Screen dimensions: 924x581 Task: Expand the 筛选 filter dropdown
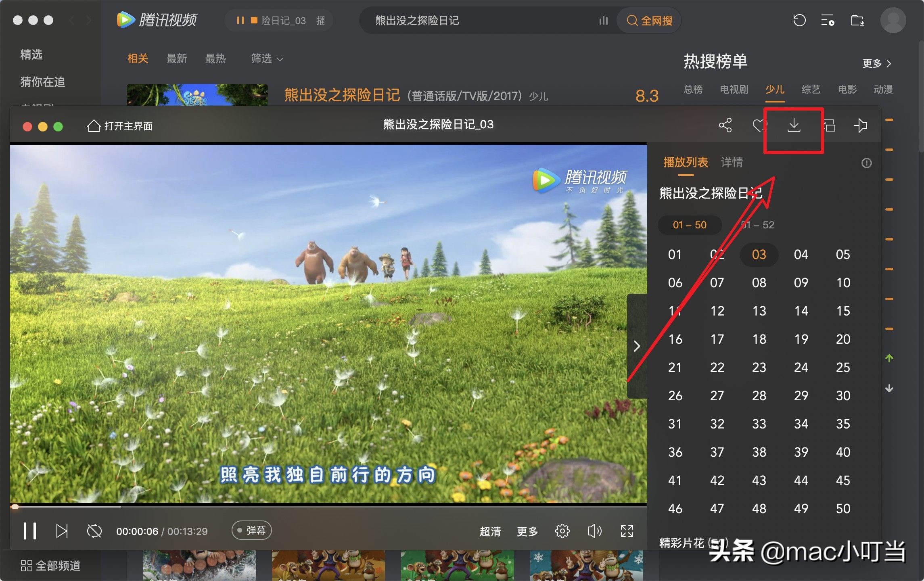266,59
